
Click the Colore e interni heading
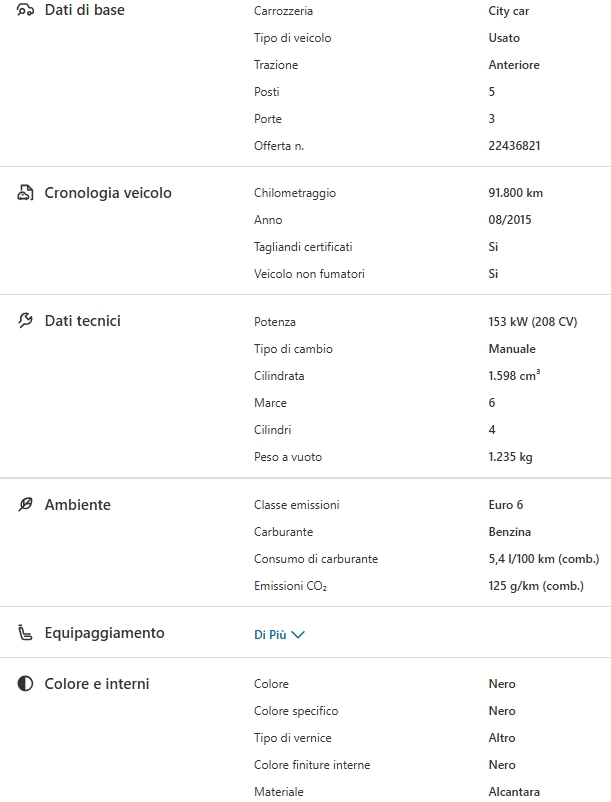point(97,684)
